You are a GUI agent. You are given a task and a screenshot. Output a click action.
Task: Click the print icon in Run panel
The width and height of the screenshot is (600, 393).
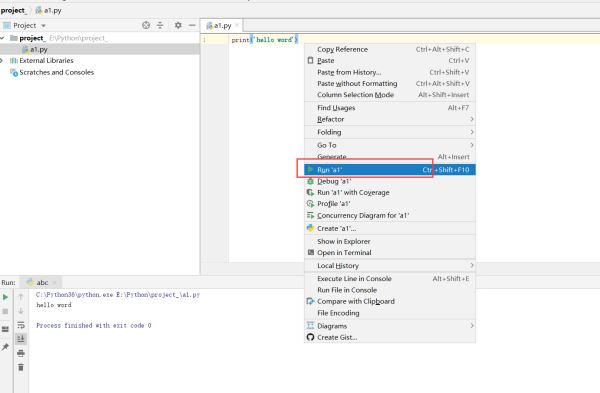21,353
